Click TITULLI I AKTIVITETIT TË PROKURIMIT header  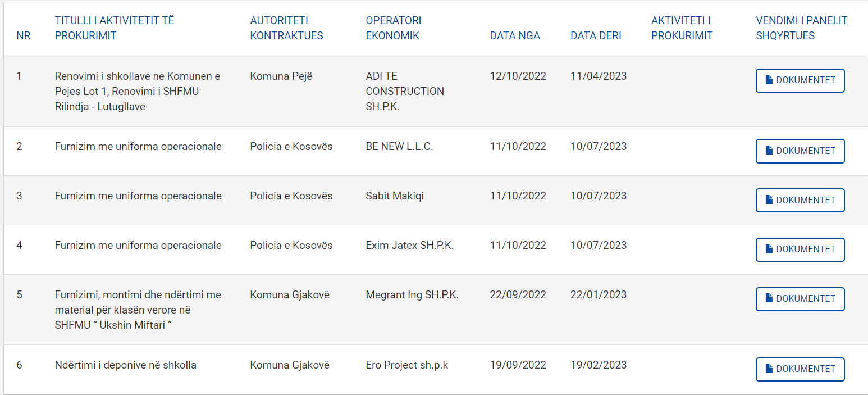coord(115,28)
